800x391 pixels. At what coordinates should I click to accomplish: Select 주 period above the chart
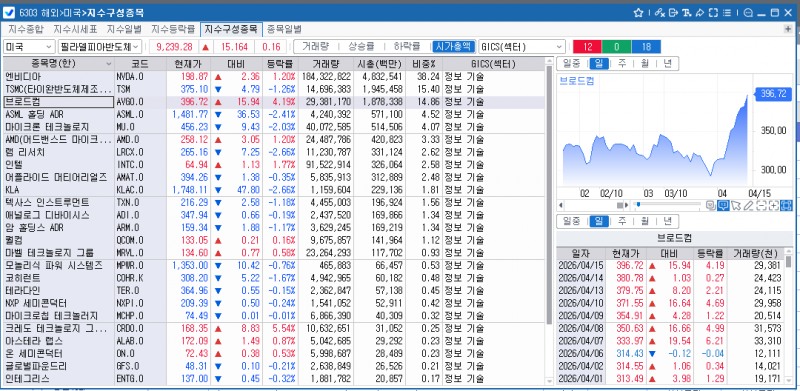click(x=622, y=63)
